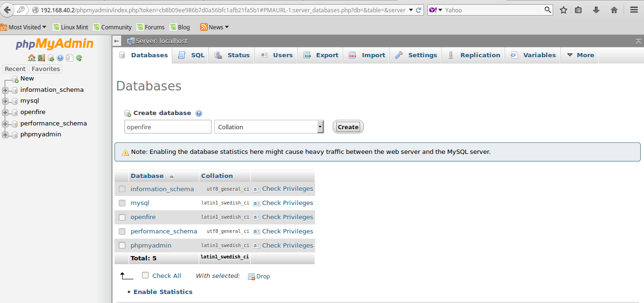The image size is (644, 303).
Task: Tick the checkbox for the openfire database
Action: click(122, 217)
